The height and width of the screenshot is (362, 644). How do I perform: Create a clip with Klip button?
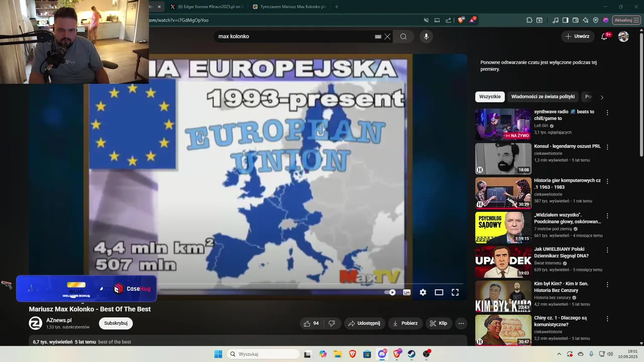coord(438,323)
